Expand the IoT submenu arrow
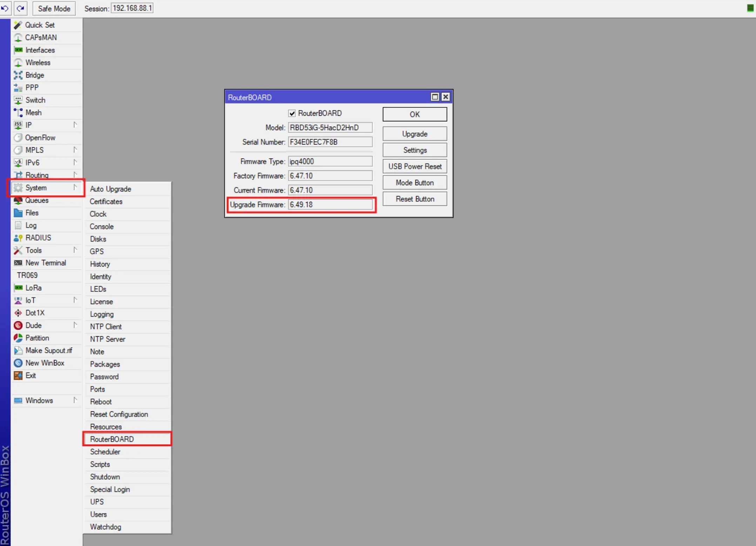This screenshot has height=546, width=756. pos(75,300)
